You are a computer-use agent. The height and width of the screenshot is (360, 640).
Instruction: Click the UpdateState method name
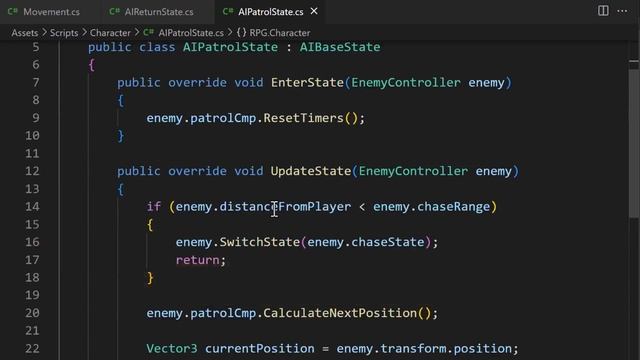(x=311, y=171)
